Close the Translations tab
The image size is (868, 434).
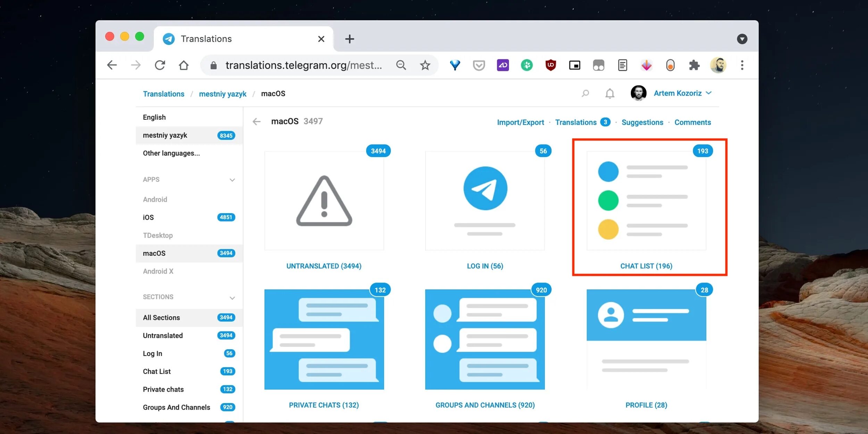pyautogui.click(x=321, y=39)
